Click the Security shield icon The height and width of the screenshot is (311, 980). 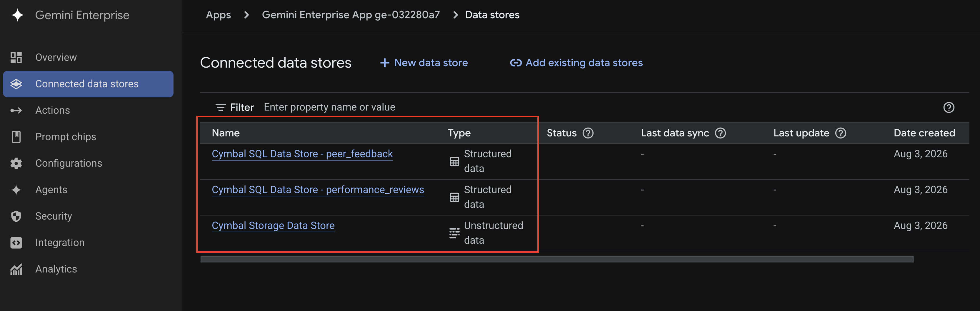click(16, 216)
